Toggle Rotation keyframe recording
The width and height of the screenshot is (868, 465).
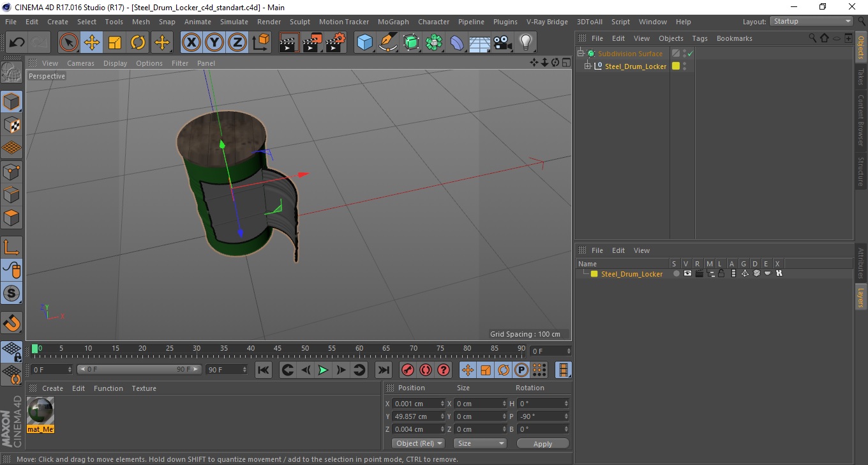tap(504, 370)
